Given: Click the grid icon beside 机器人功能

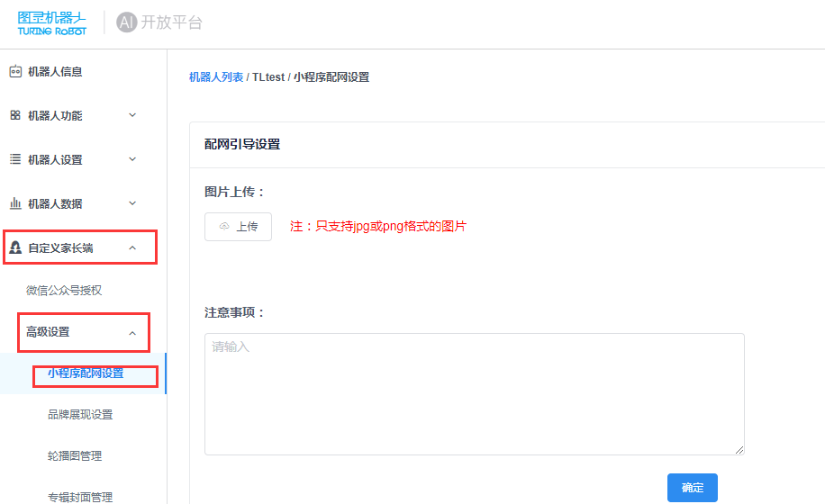Looking at the screenshot, I should point(15,115).
